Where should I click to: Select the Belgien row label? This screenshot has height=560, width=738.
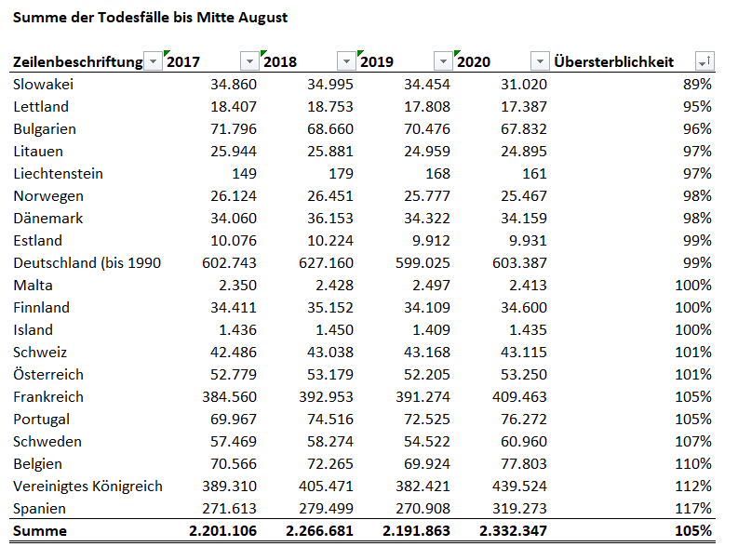tap(37, 464)
